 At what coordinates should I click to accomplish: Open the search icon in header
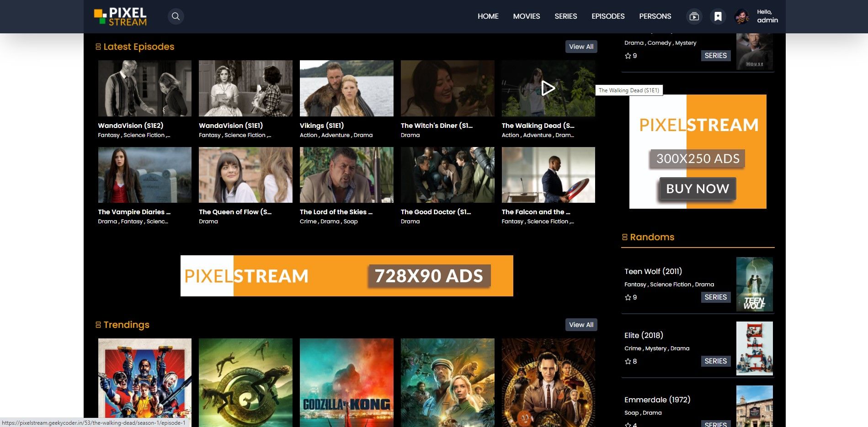click(x=176, y=16)
